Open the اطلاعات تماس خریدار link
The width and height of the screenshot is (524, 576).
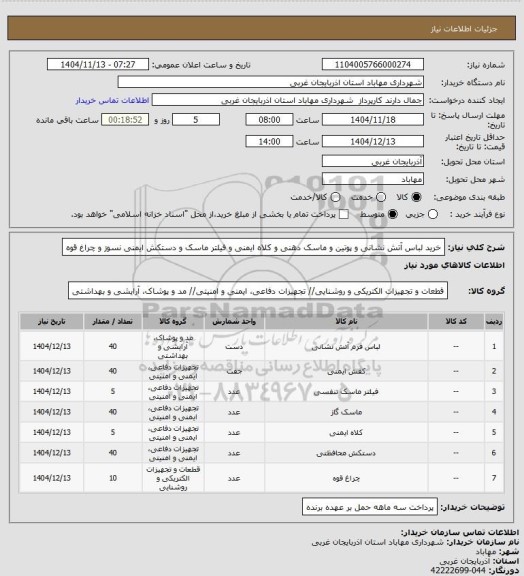click(112, 100)
